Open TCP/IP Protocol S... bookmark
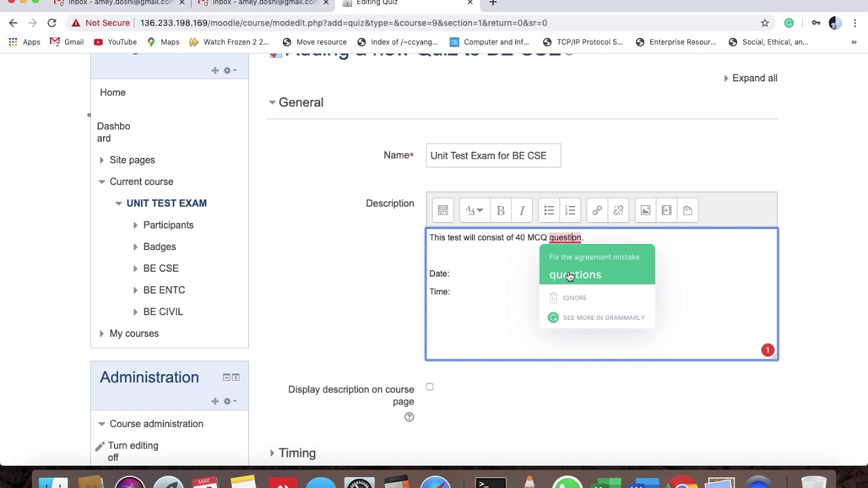 (x=583, y=42)
